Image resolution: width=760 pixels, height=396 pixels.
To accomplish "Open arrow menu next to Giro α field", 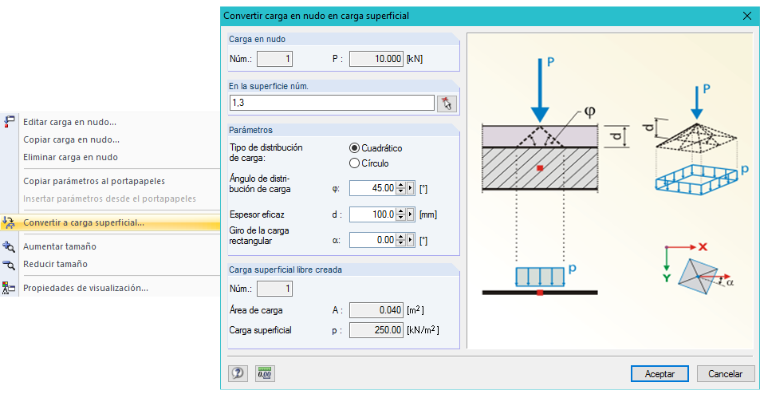I will 411,240.
